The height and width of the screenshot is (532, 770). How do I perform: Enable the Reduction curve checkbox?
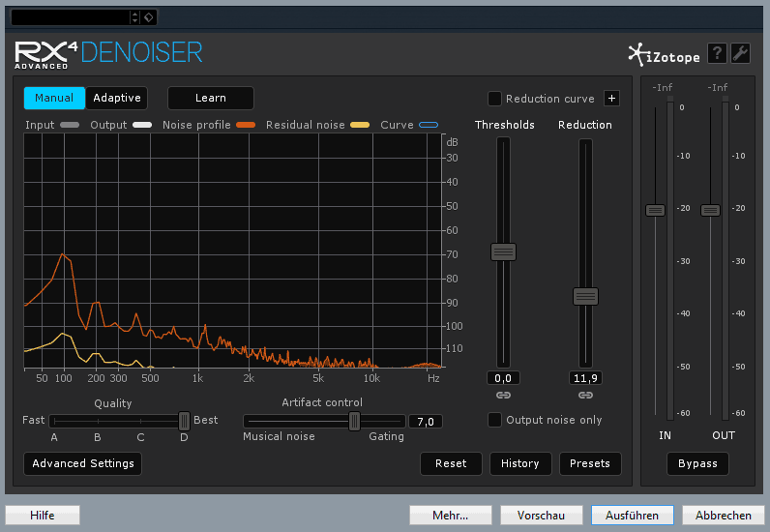click(494, 99)
